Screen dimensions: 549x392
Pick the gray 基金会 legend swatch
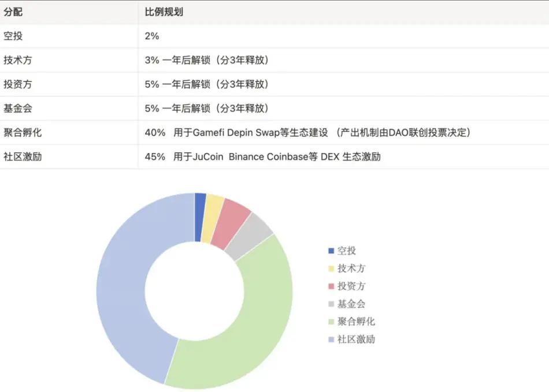[x=331, y=304]
